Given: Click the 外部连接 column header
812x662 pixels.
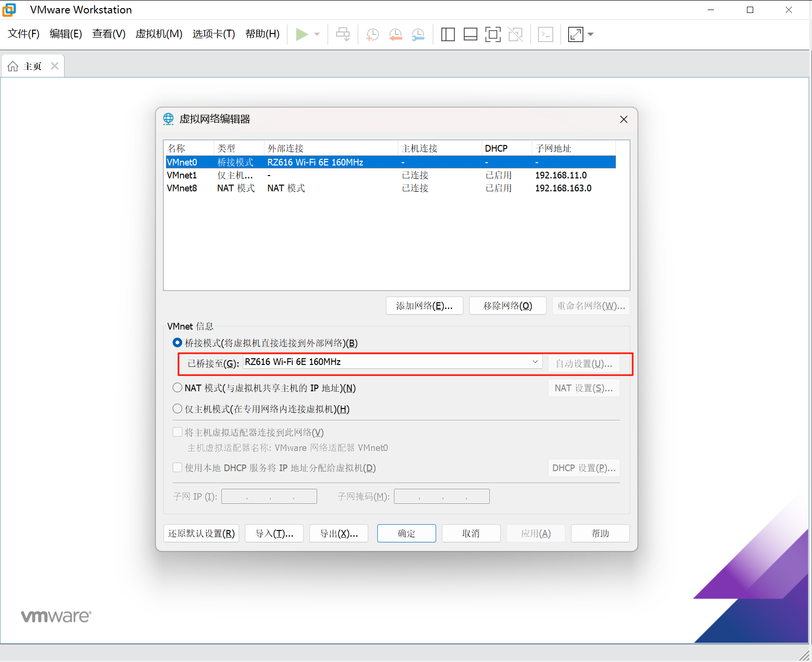Looking at the screenshot, I should [x=330, y=148].
